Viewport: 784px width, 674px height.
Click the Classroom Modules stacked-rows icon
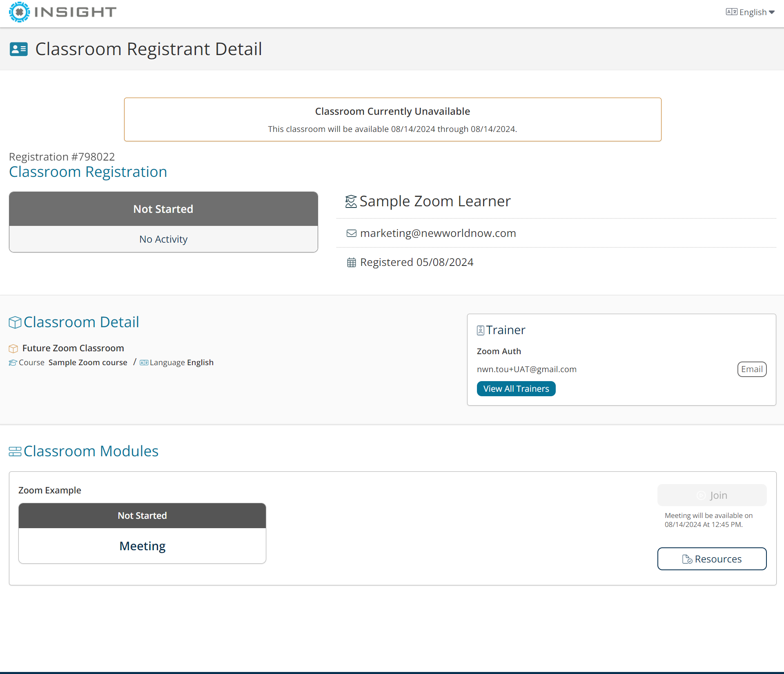(x=15, y=451)
